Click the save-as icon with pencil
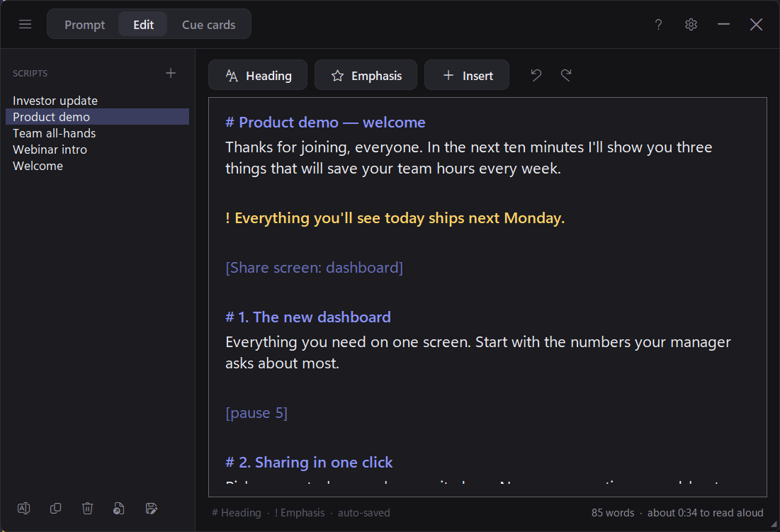Viewport: 780px width, 532px height. (151, 508)
